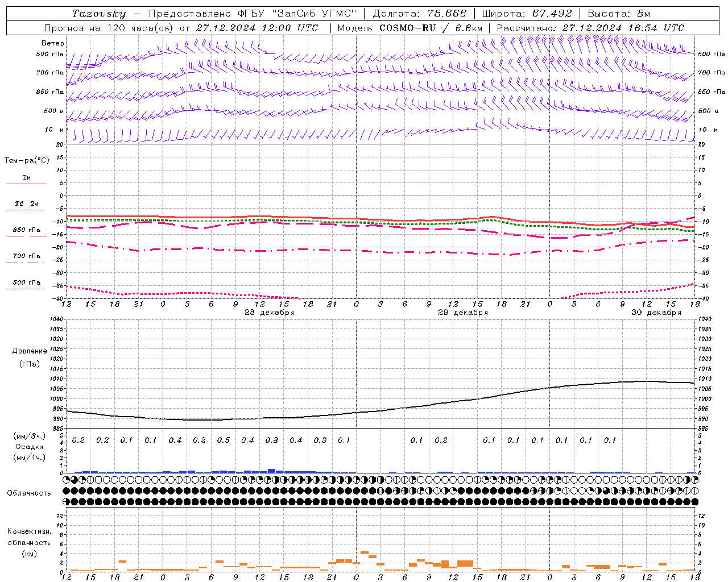The height and width of the screenshot is (582, 728).
Task: Select the 'Высота: 8м' elevation text
Action: tap(619, 14)
